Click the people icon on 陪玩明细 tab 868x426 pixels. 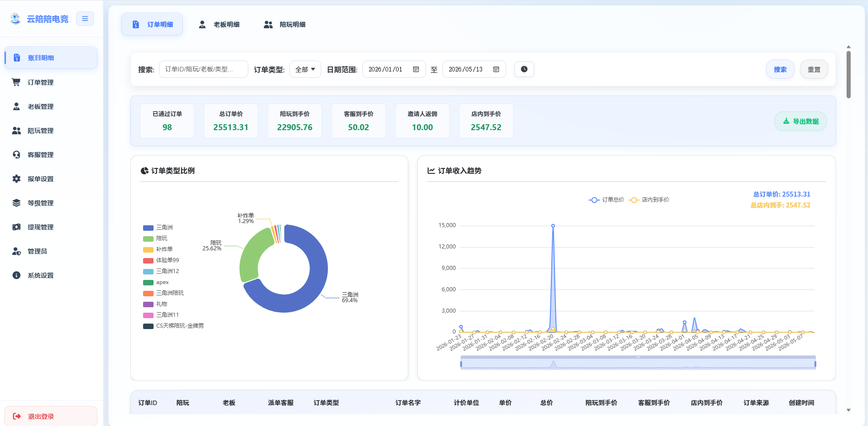tap(268, 24)
